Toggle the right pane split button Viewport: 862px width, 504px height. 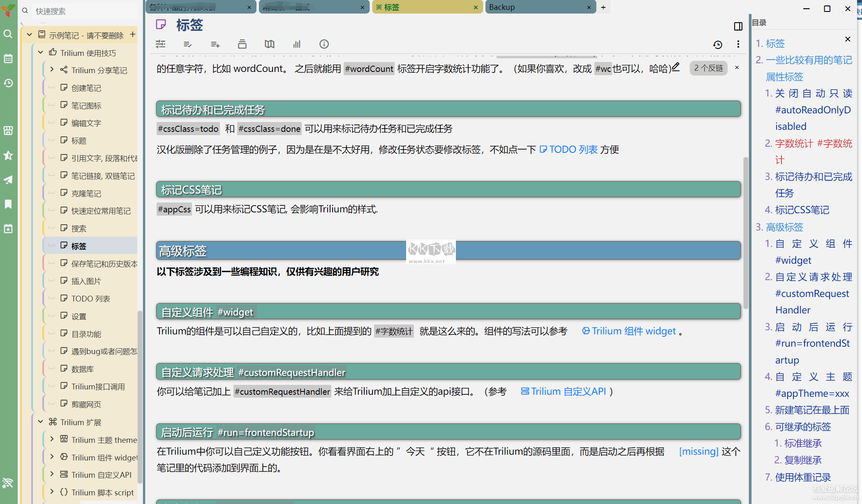pyautogui.click(x=738, y=26)
